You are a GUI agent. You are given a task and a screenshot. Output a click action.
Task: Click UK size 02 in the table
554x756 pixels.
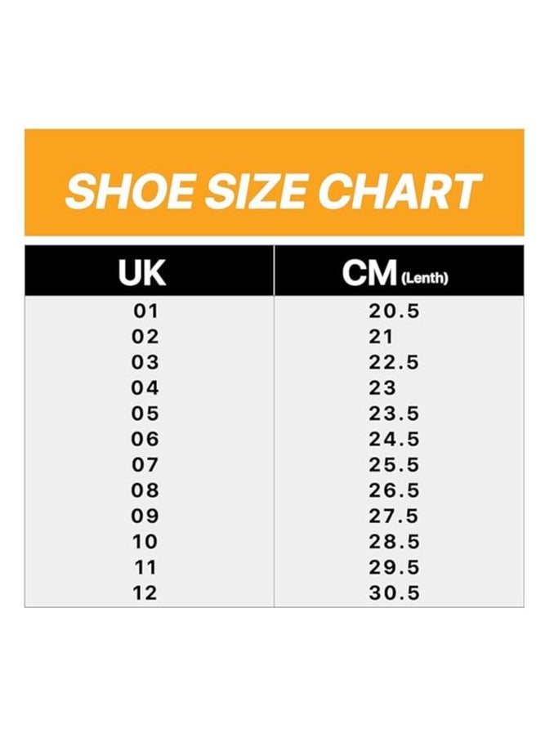pos(145,337)
